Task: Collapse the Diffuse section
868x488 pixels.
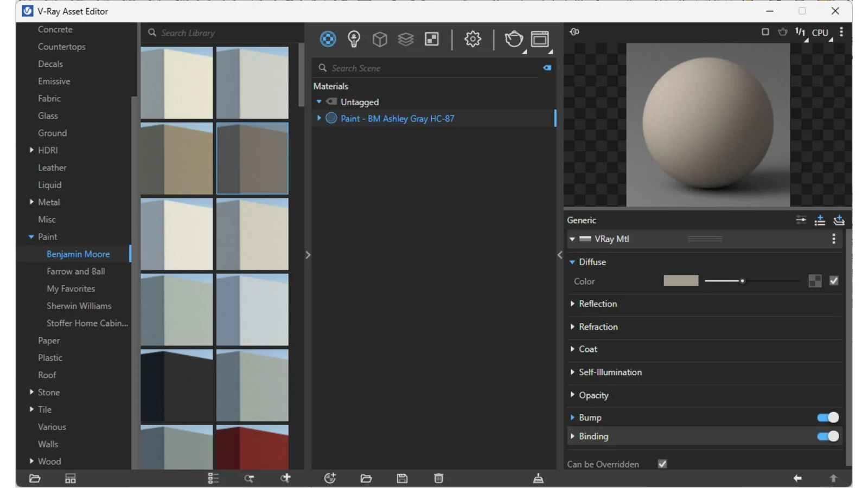Action: (573, 261)
